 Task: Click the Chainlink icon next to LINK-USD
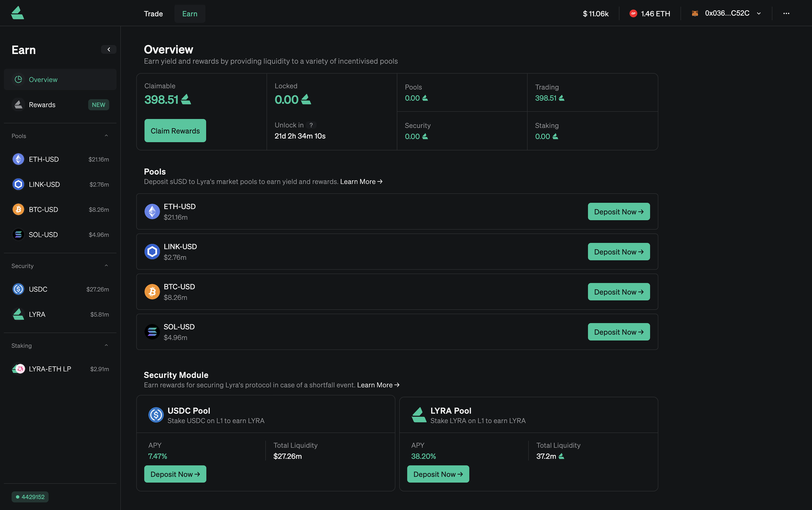pyautogui.click(x=18, y=184)
